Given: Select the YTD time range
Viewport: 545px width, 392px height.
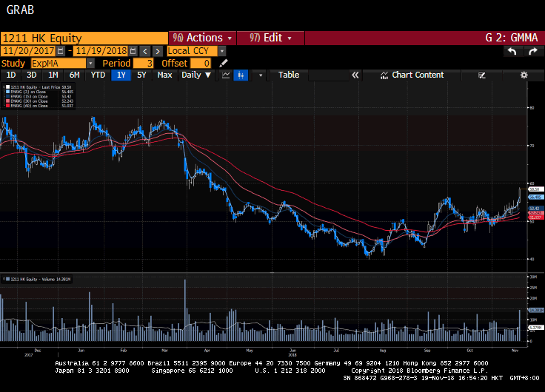Looking at the screenshot, I should tap(98, 75).
